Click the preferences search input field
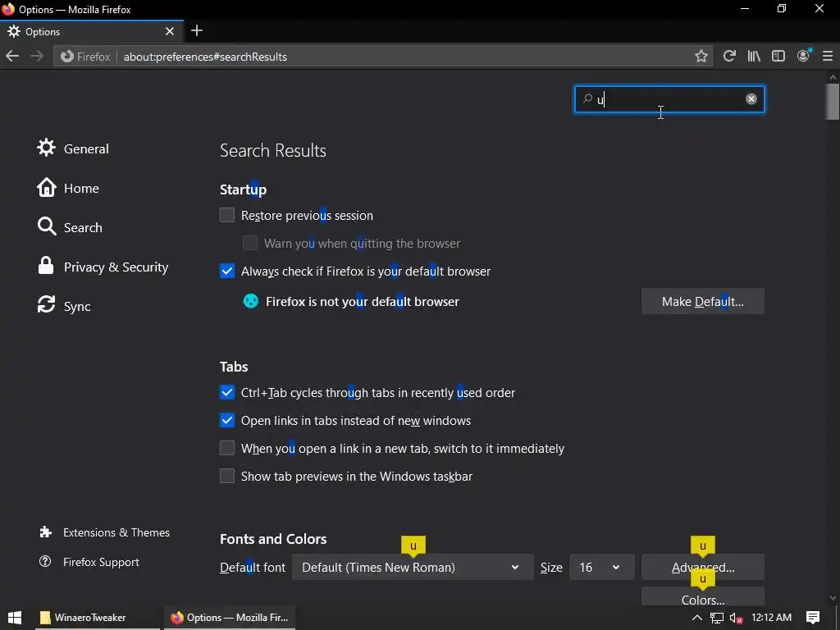 click(x=669, y=99)
